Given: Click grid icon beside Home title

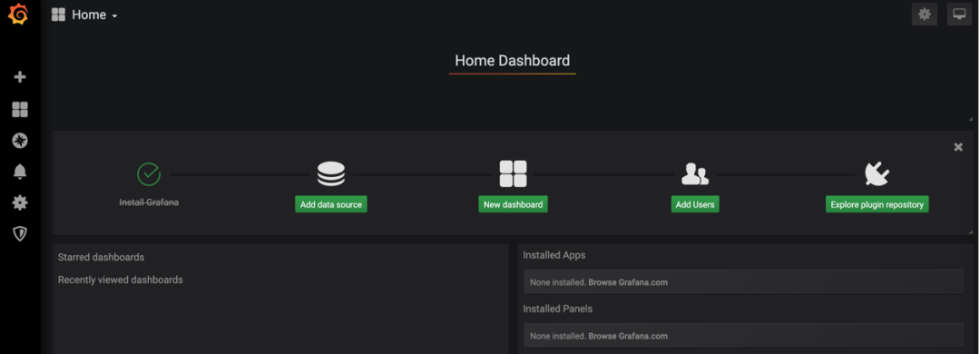Looking at the screenshot, I should [x=58, y=15].
